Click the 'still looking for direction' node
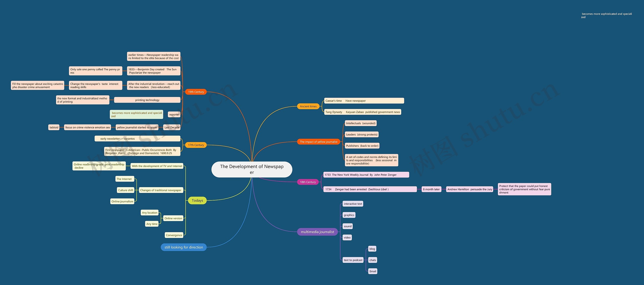This screenshot has height=285, width=644. tap(184, 247)
